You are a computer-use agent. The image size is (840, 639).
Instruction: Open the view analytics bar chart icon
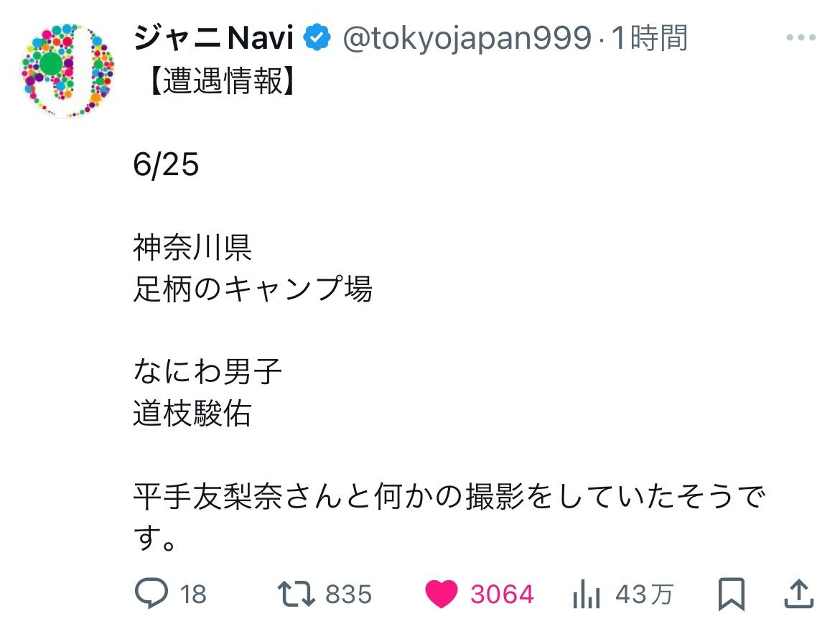point(587,594)
